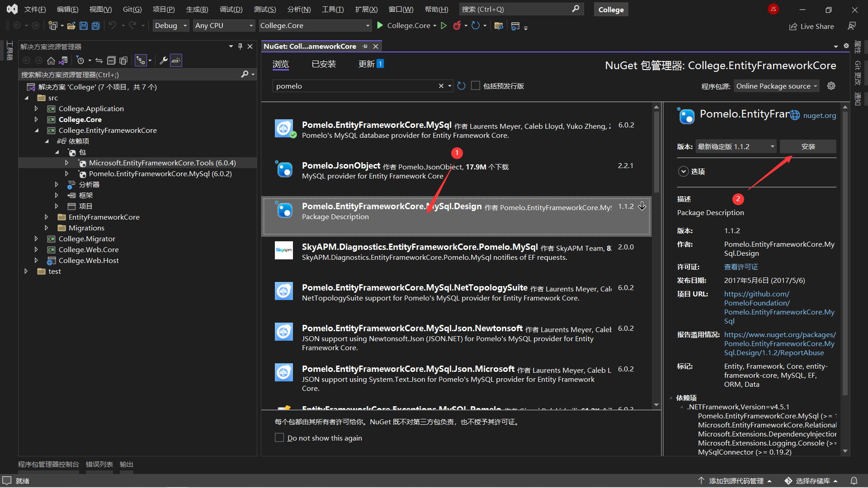Open the package version dropdown 最新稳定版 1.1.2

click(x=736, y=146)
